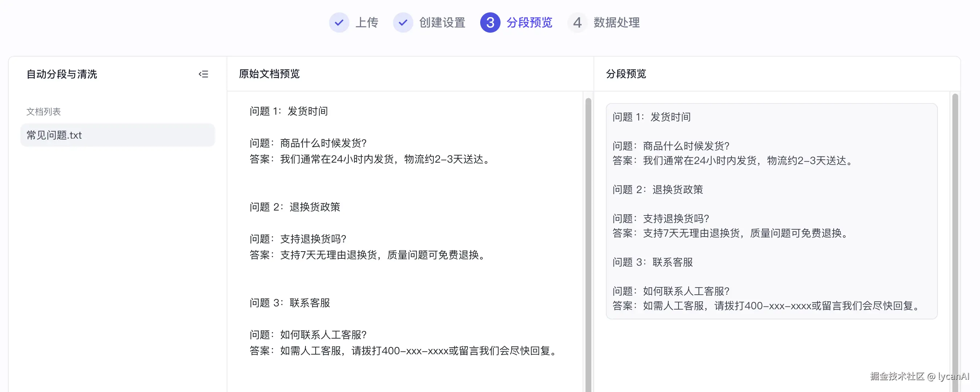This screenshot has width=980, height=392.
Task: Click the 原始文档预览 panel header
Action: pos(270,74)
